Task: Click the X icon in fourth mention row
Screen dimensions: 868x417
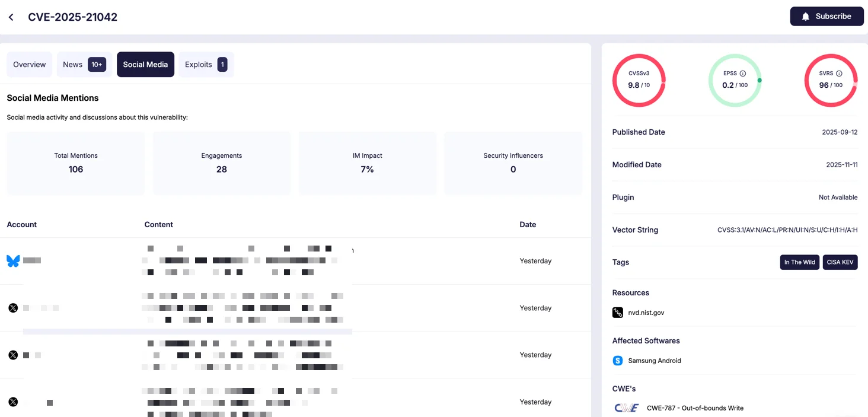Action: (x=13, y=402)
